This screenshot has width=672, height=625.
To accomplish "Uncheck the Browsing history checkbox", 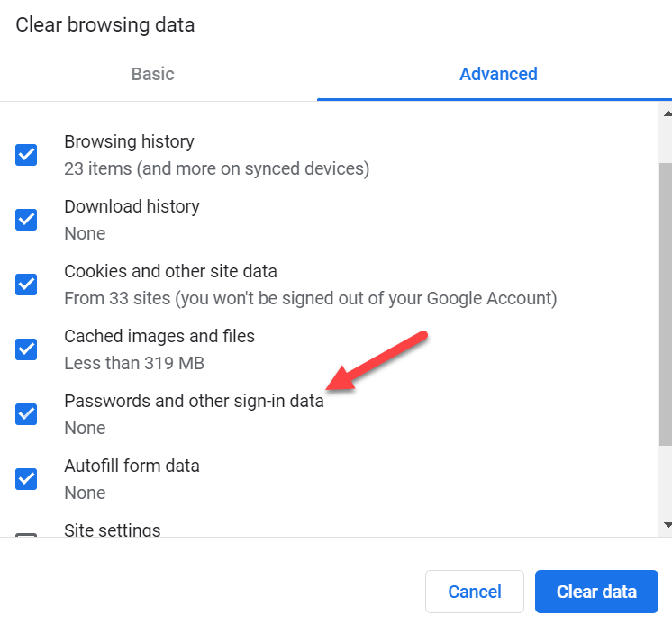I will click(26, 155).
